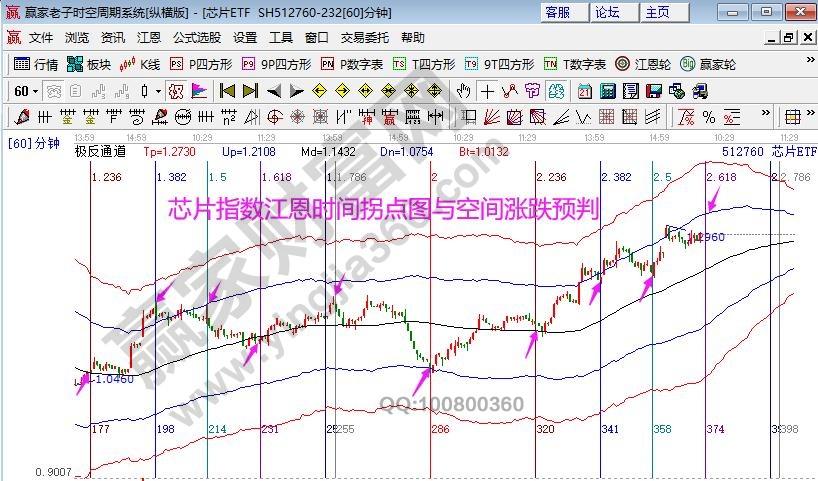Jump to first bar icon
818x481 pixels.
click(x=227, y=91)
